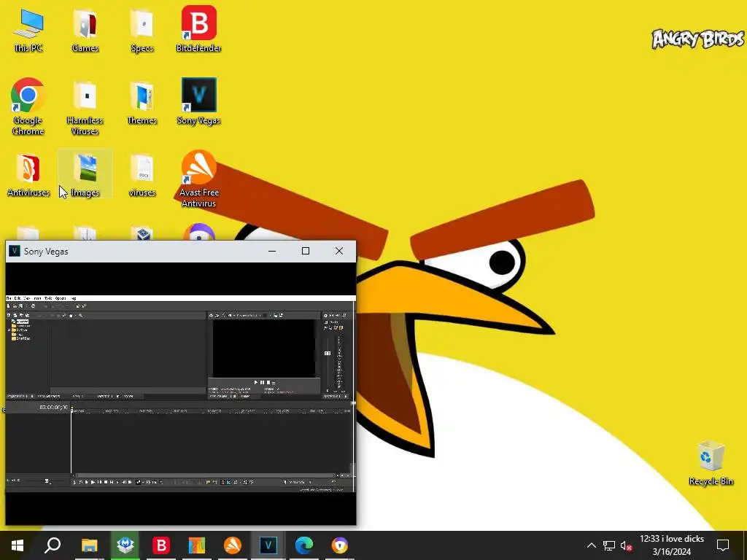Select the Avast Free Antivirus shortcut
Viewport: 747px width, 560px height.
(x=198, y=179)
